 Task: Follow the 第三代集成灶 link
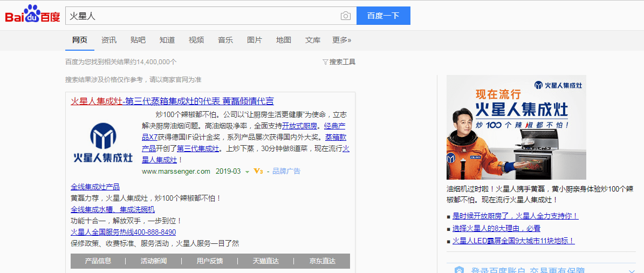click(197, 149)
